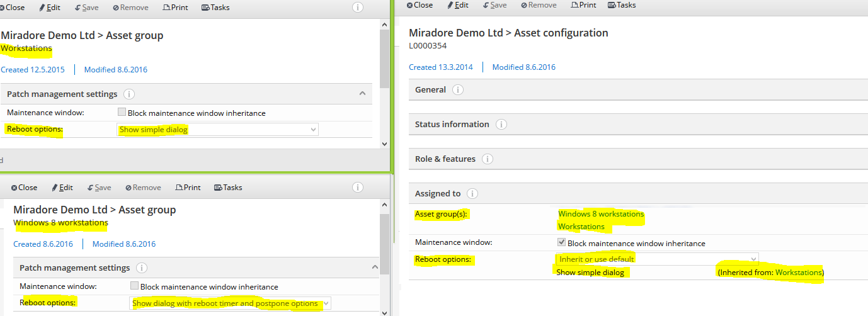Screen dimensions: 868x316
Task: Open Workstations link under Asset group(s)
Action: coord(581,227)
